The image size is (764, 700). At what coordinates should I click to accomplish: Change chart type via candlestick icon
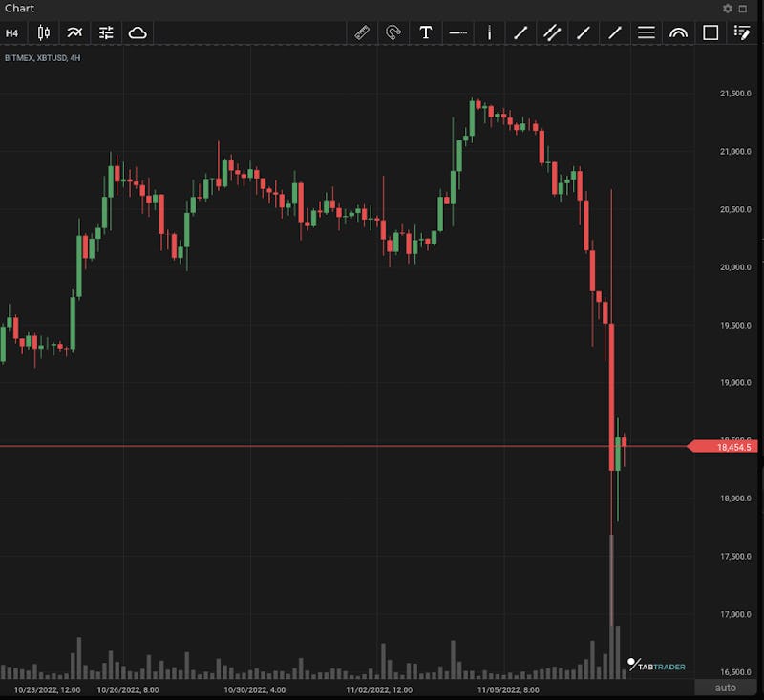point(44,32)
